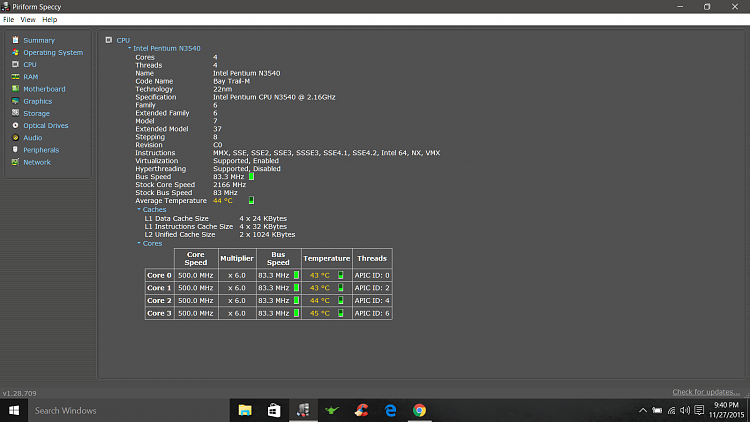Click the CPU header icon in main panel

(x=109, y=40)
